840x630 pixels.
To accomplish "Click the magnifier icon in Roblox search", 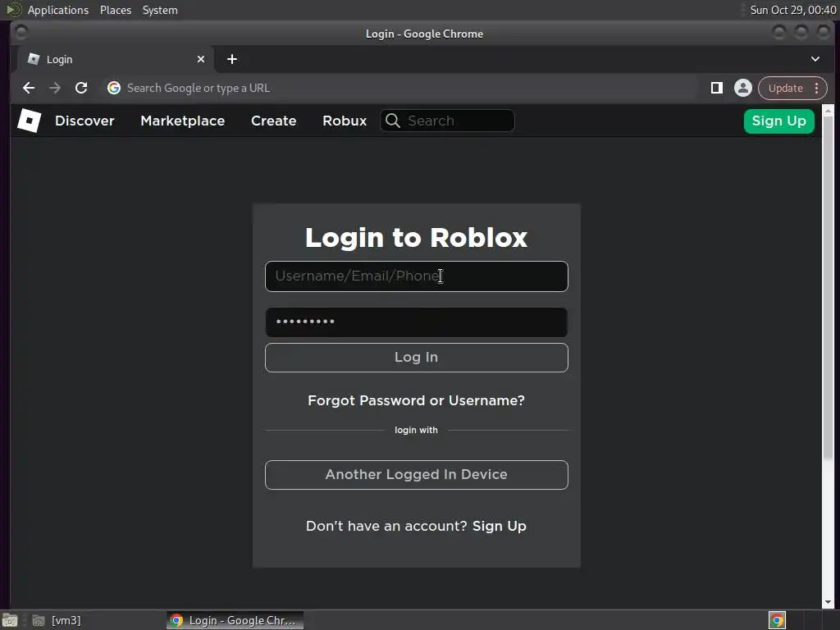I will tap(393, 121).
